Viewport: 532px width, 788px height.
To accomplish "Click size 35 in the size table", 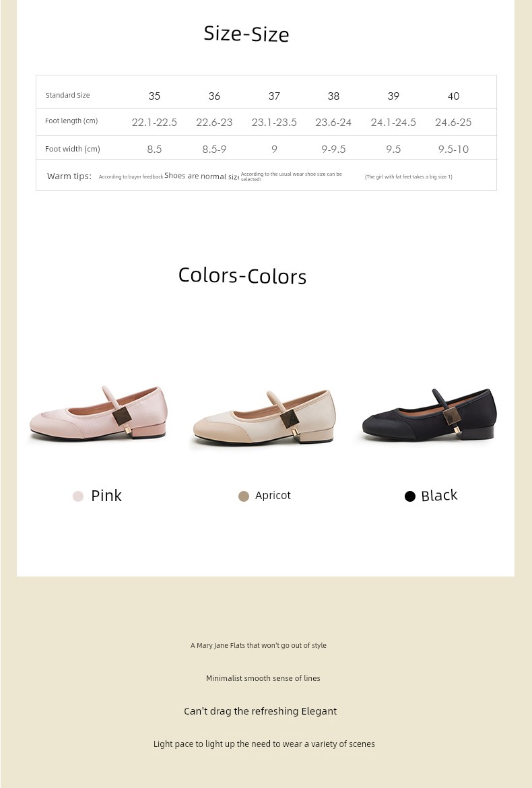I will 154,96.
